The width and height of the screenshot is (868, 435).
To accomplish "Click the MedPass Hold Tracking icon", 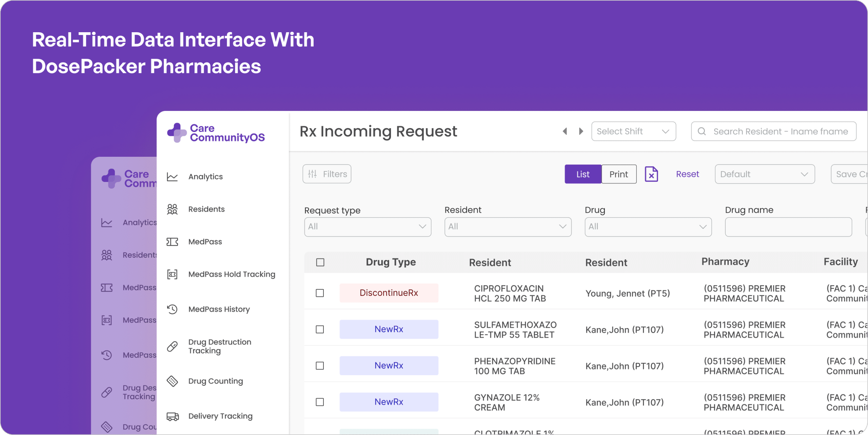I will click(172, 274).
